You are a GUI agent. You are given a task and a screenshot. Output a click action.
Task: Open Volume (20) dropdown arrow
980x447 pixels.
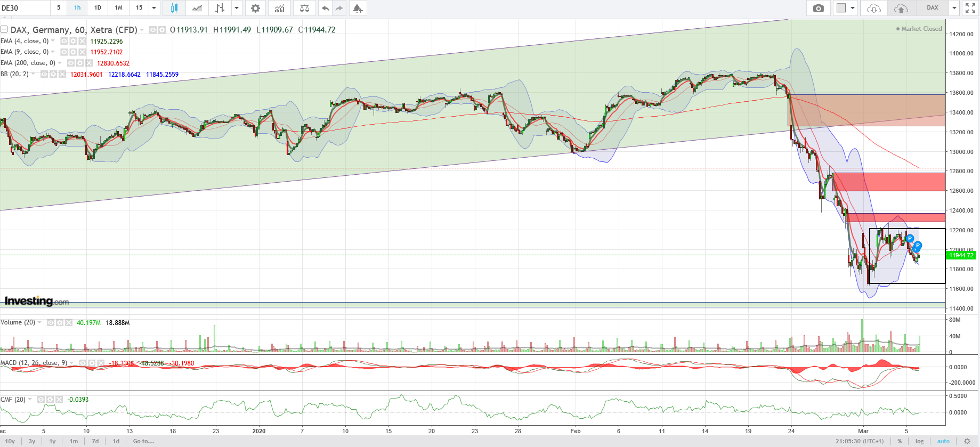[x=39, y=322]
